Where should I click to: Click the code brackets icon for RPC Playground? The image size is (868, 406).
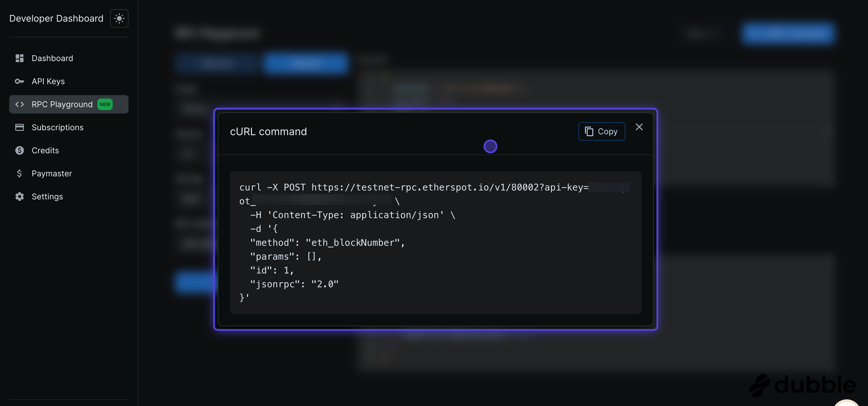[x=20, y=104]
